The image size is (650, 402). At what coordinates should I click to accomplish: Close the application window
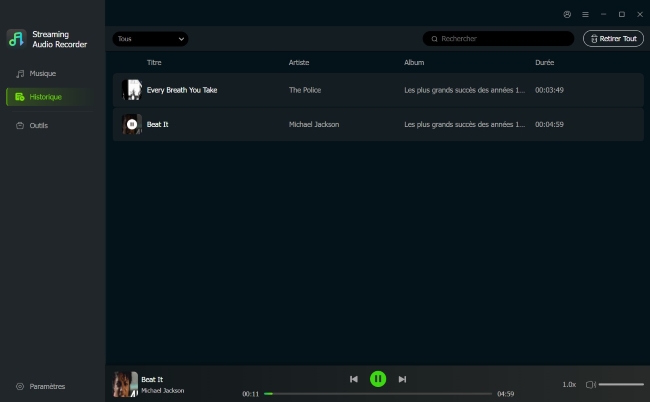click(x=640, y=15)
